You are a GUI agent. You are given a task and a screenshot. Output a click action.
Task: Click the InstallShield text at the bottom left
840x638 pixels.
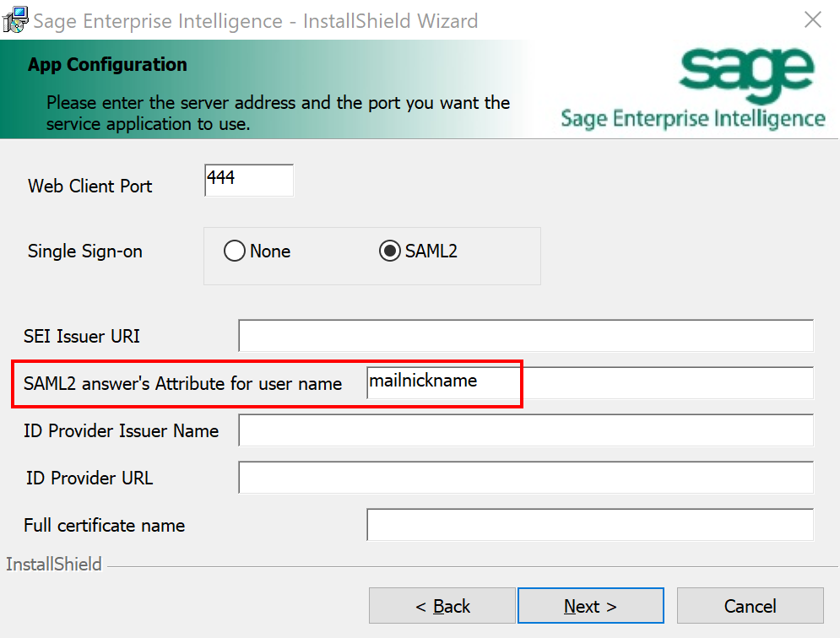pyautogui.click(x=53, y=565)
